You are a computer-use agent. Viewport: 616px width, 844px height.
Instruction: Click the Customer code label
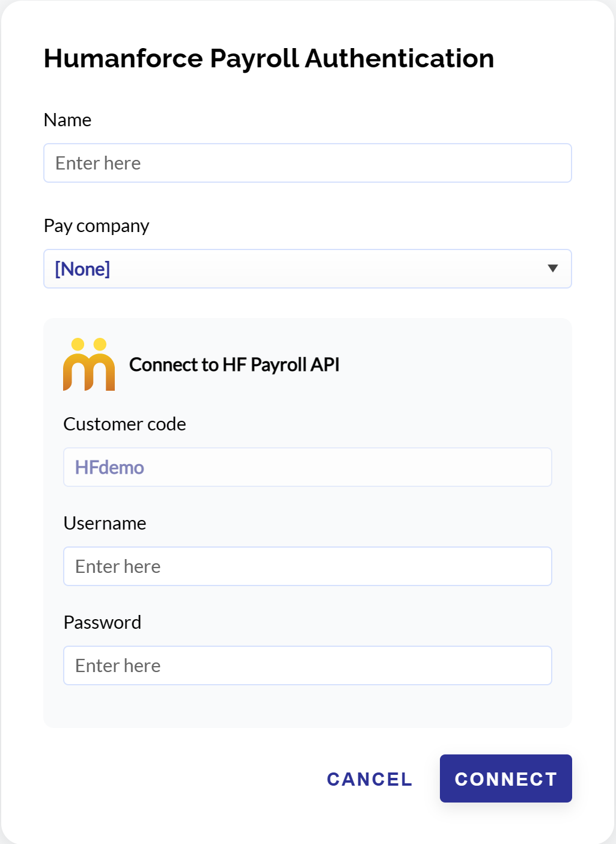pos(124,424)
